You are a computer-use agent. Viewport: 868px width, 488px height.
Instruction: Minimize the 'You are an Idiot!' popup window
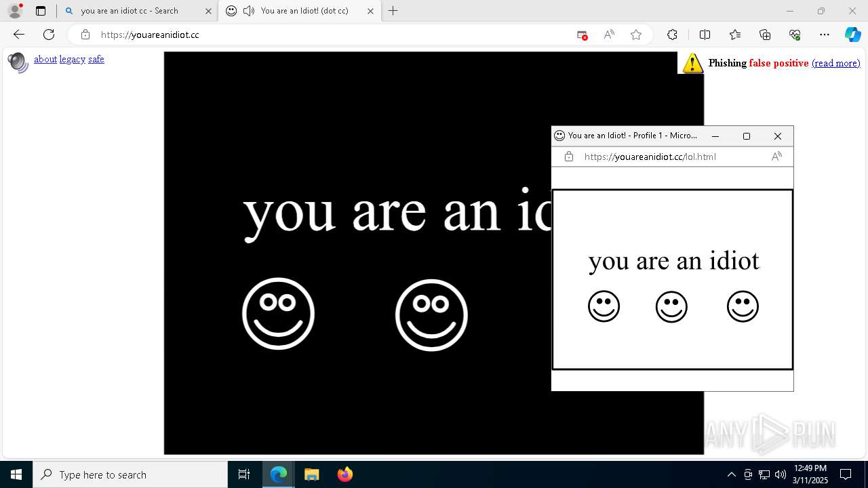pos(715,136)
